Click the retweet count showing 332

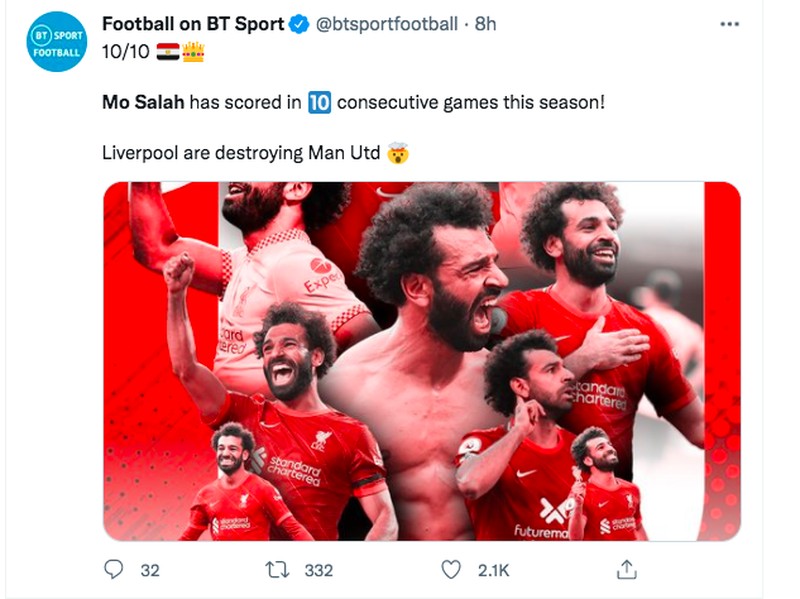coord(319,567)
